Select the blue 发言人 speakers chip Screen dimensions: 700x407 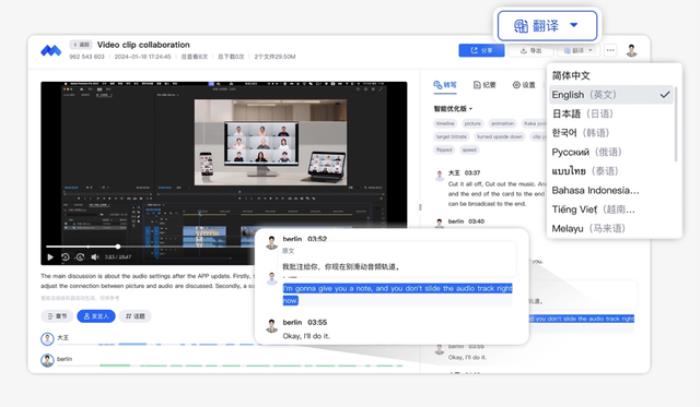96,316
